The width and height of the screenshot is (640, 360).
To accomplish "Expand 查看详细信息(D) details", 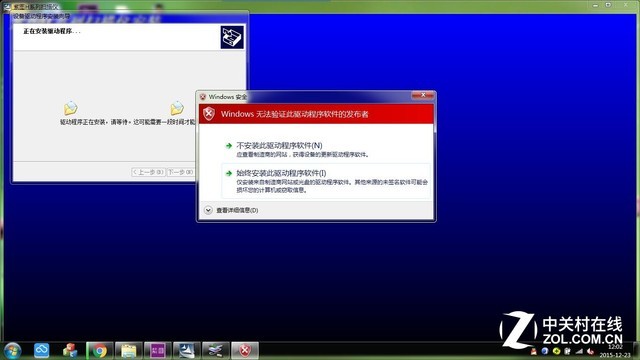I will (x=231, y=210).
